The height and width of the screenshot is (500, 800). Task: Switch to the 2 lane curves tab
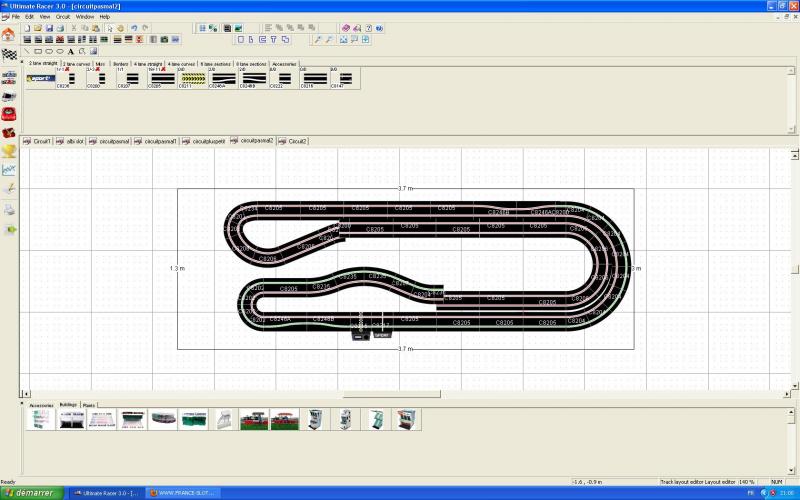coord(77,63)
